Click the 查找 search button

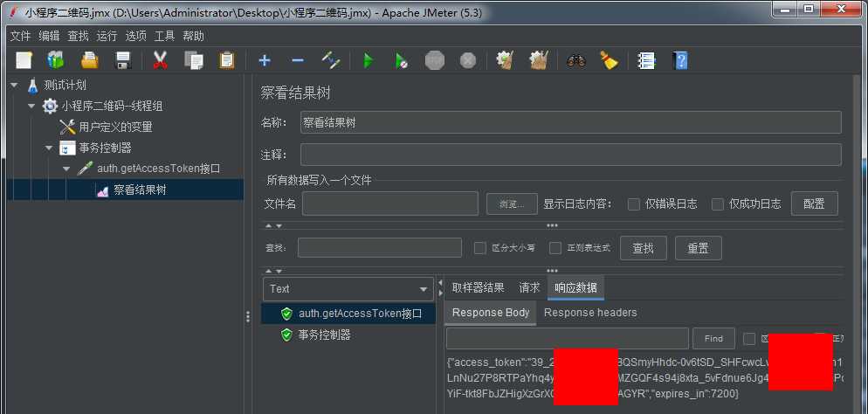(644, 248)
